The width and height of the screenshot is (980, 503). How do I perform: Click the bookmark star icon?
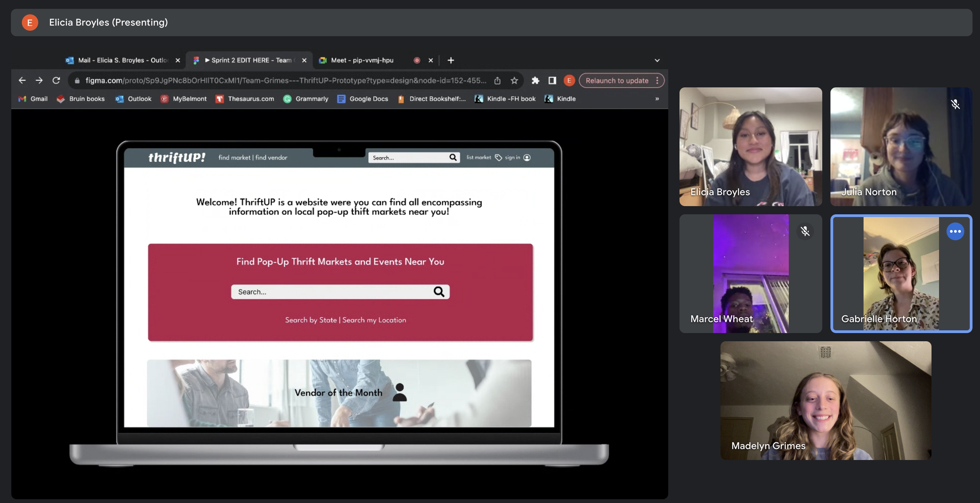point(514,80)
